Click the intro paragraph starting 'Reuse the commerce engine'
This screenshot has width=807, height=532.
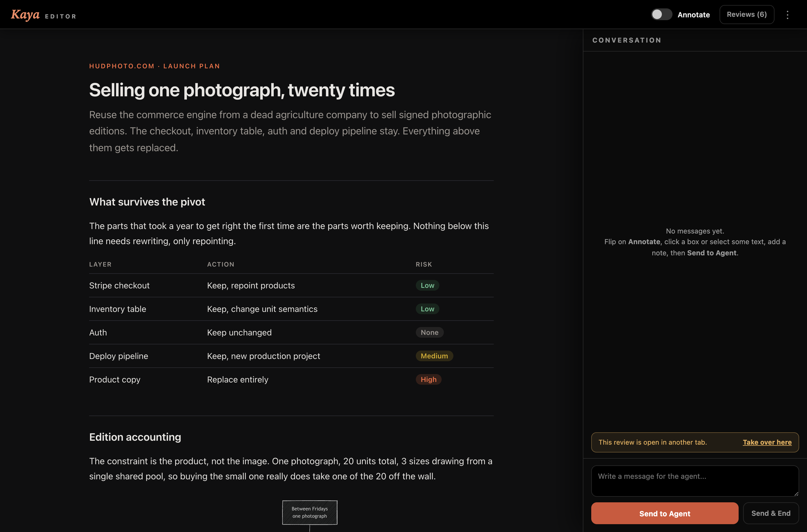point(291,131)
